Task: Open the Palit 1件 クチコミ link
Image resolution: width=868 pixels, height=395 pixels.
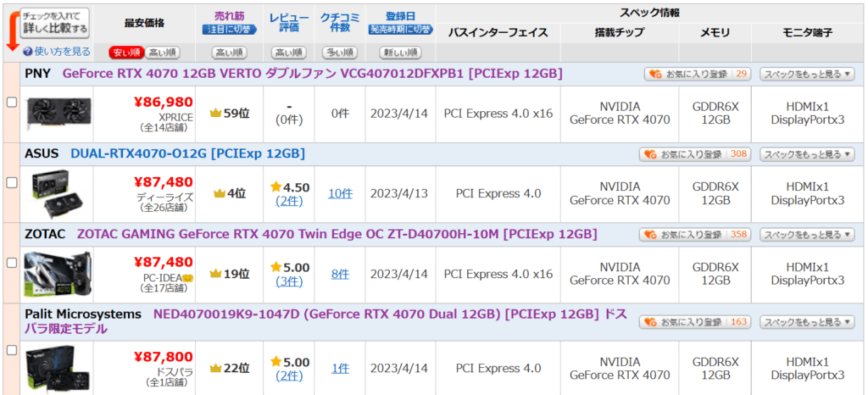Action: click(340, 369)
